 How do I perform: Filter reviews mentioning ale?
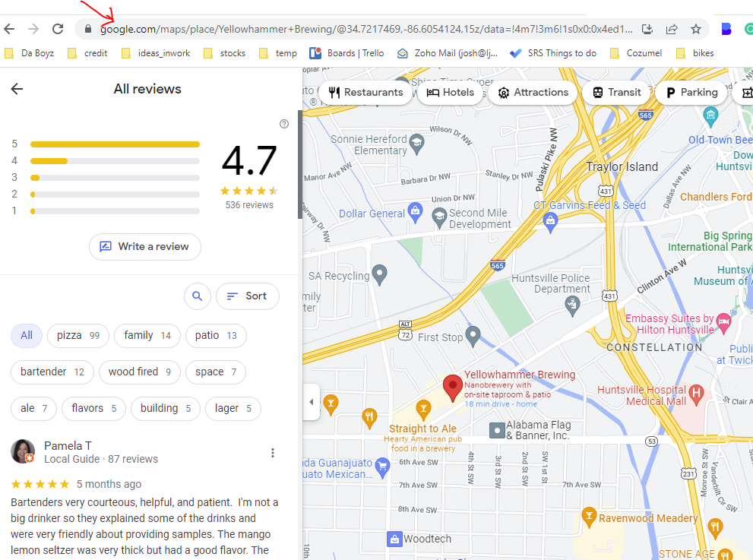point(33,408)
